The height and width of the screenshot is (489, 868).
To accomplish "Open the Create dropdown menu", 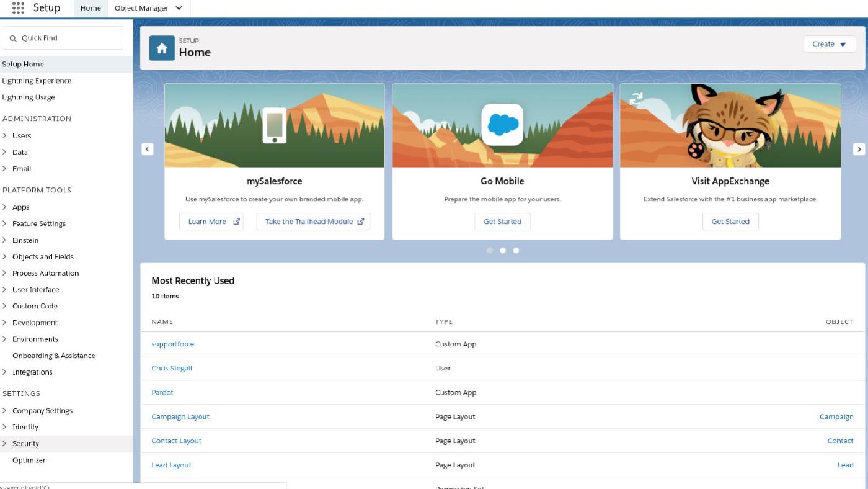I will [x=829, y=44].
